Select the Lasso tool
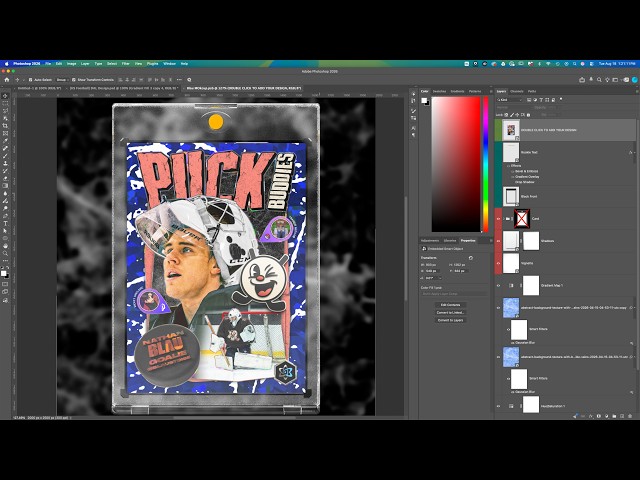Screen dimensions: 640x480 5,111
